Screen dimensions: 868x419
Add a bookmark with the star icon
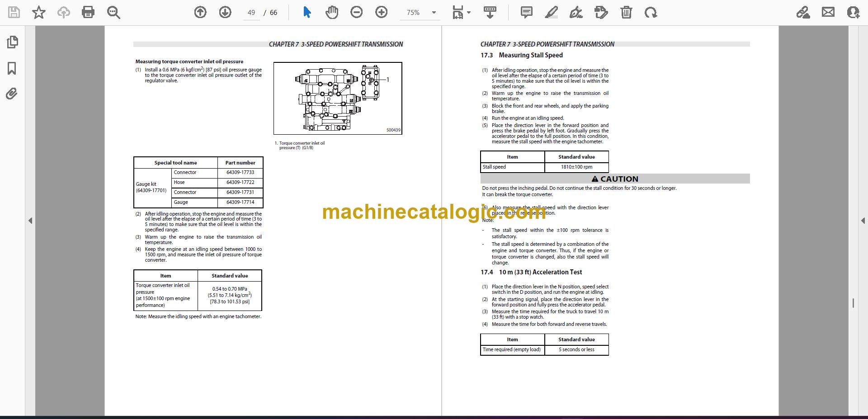click(x=39, y=12)
